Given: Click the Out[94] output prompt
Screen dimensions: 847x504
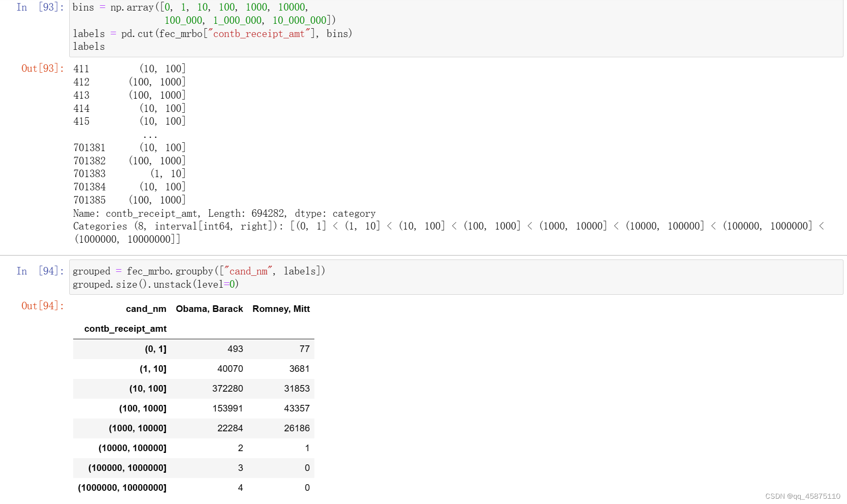Looking at the screenshot, I should (42, 306).
